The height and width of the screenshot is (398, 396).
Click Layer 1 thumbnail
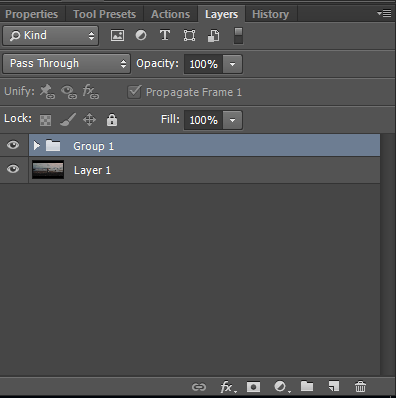(48, 170)
